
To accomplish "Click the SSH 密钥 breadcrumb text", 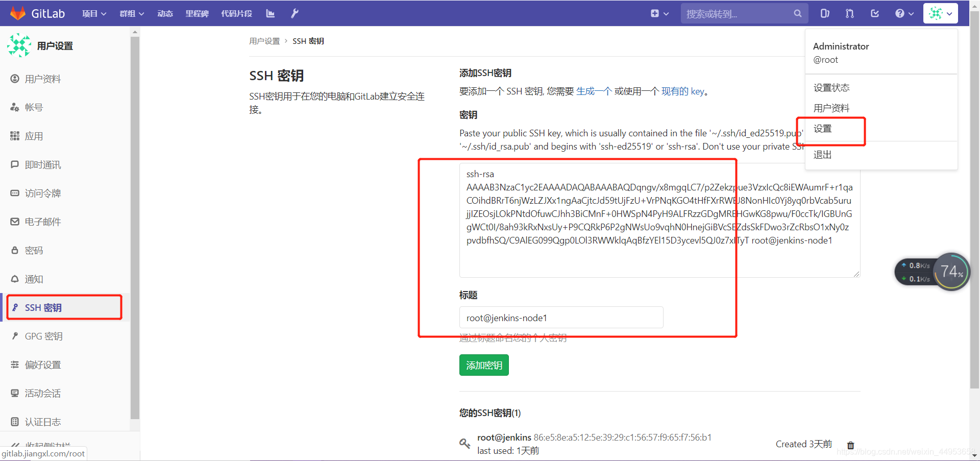I will tap(308, 41).
